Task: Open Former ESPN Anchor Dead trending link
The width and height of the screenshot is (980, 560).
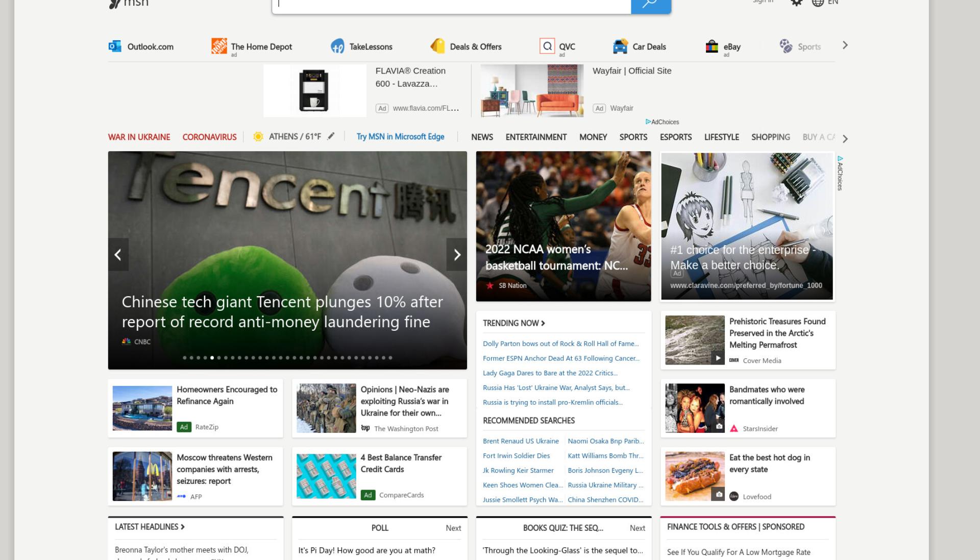Action: point(561,358)
